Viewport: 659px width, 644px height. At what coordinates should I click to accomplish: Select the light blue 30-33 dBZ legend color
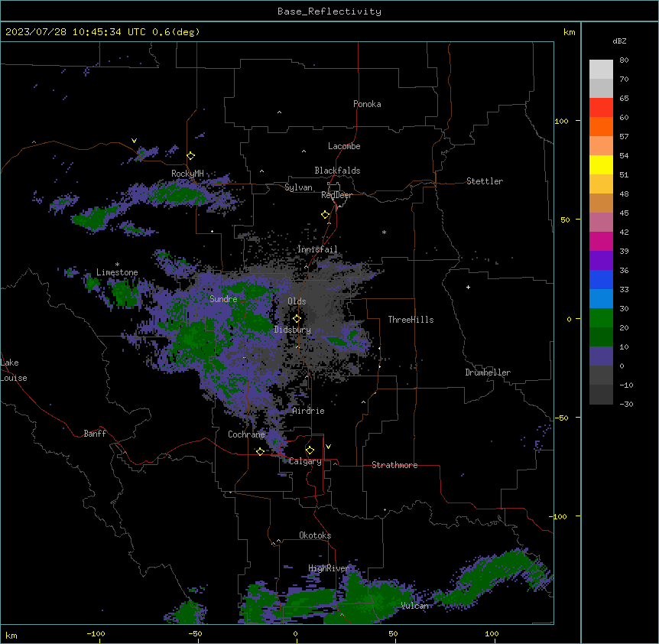601,298
